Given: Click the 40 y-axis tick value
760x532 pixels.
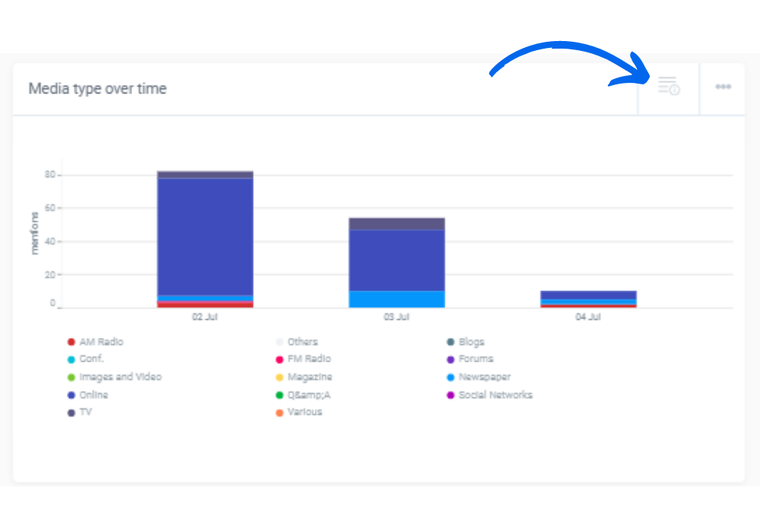Looking at the screenshot, I should [x=50, y=241].
